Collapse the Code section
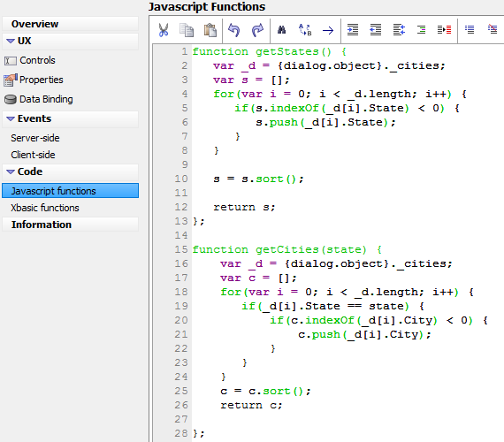The width and height of the screenshot is (504, 442). click(11, 172)
